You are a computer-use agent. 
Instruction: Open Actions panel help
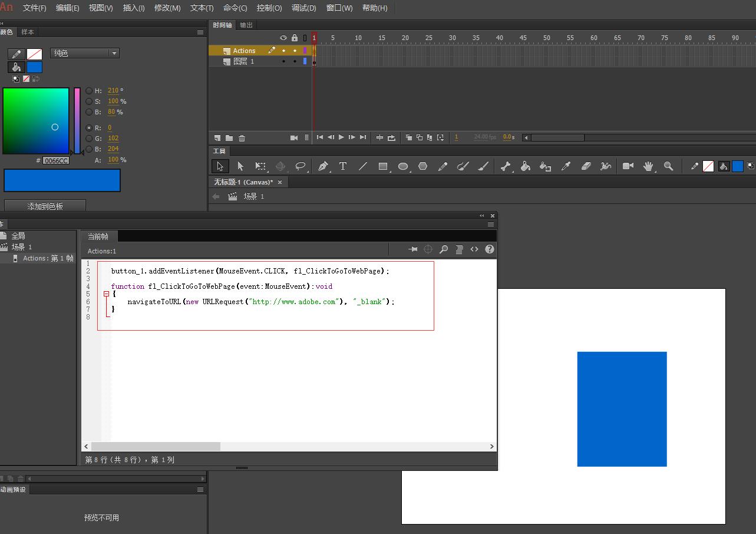tap(490, 249)
